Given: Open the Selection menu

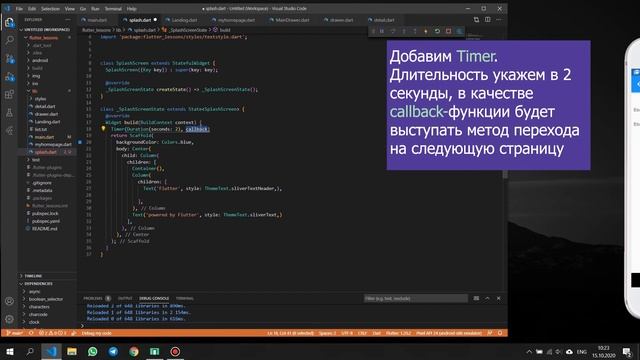Looking at the screenshot, I should point(51,9).
